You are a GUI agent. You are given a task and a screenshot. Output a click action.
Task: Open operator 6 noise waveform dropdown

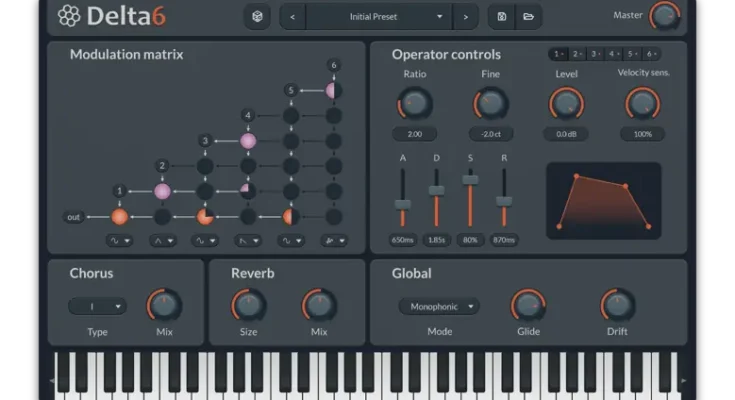pos(334,241)
